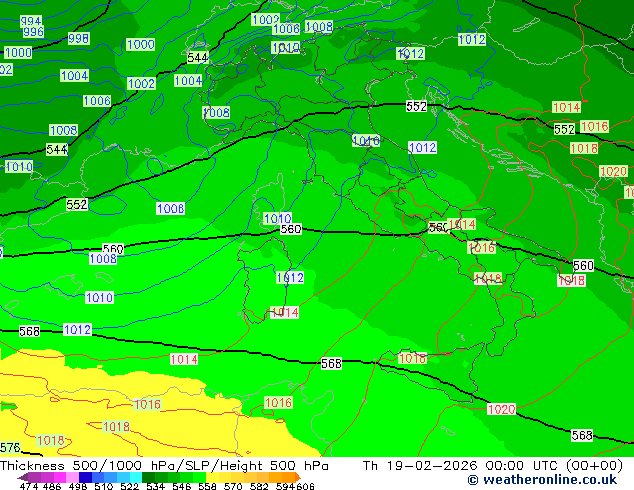The width and height of the screenshot is (634, 490).
Task: Click the orange arrow end of the legend
Action: [298, 477]
